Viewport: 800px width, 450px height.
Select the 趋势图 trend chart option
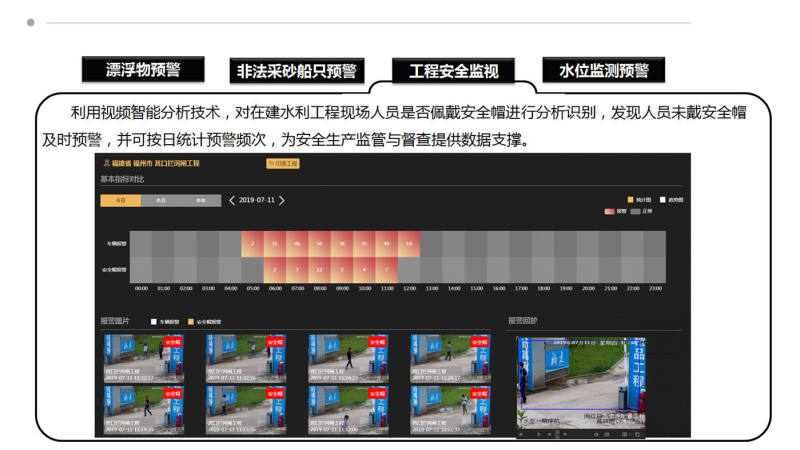click(x=661, y=199)
